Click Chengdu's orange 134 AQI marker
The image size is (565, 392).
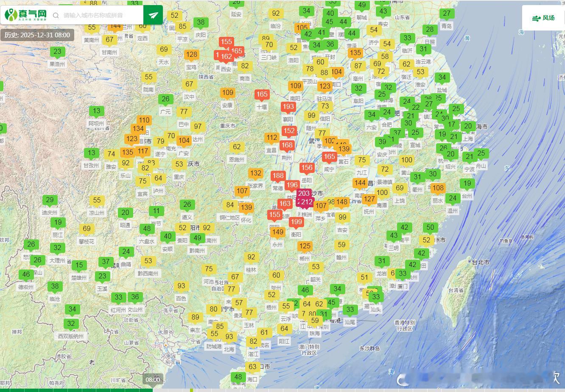pos(138,128)
